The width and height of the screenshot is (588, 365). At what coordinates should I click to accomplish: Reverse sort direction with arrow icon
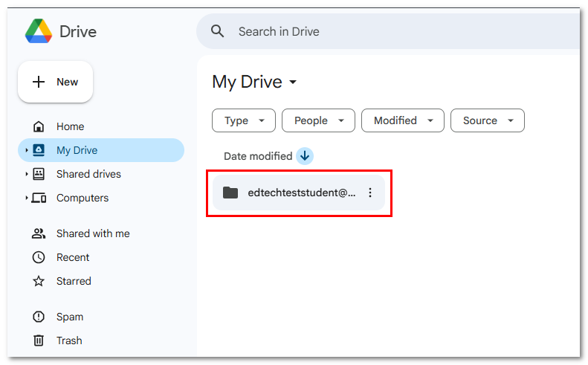point(305,156)
